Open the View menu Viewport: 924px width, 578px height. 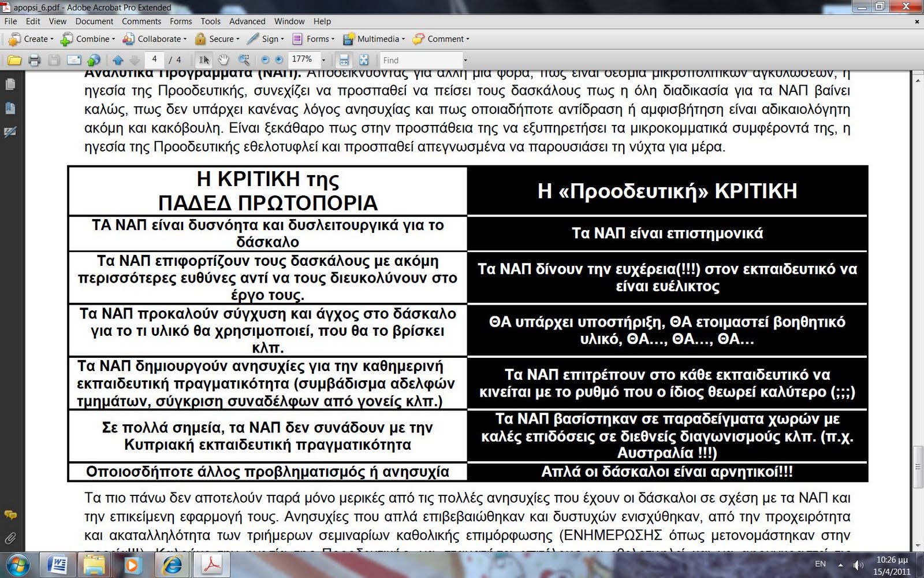click(58, 21)
